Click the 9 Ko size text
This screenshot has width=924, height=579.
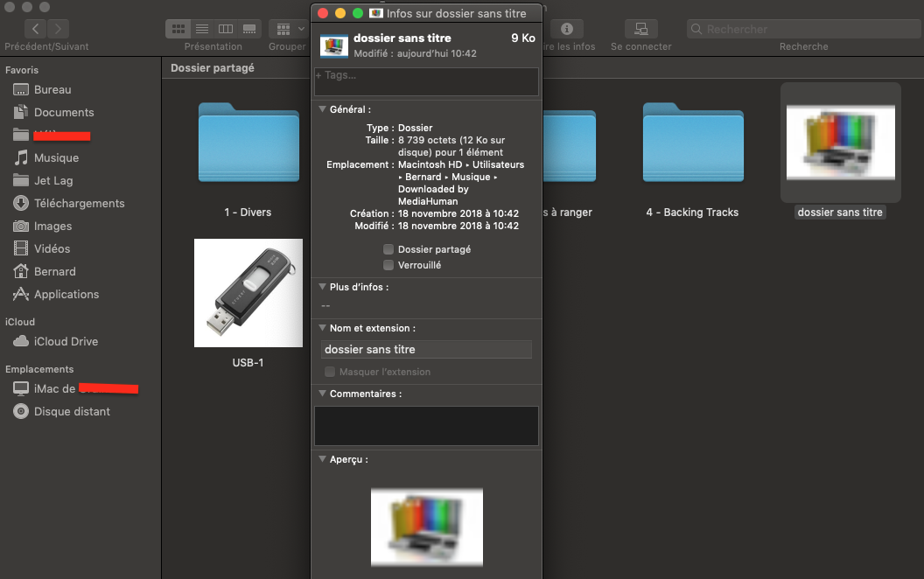(522, 38)
